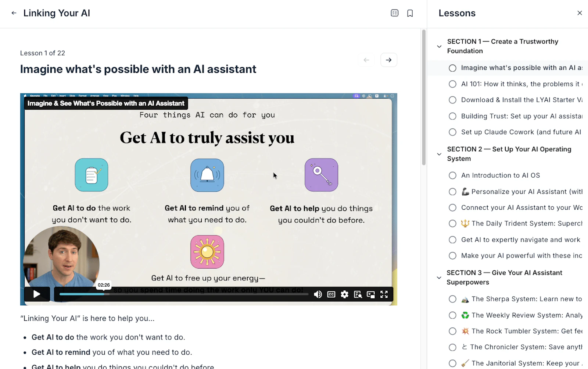This screenshot has width=588, height=369.
Task: Mark 'The Chronicler System' circle complete
Action: pyautogui.click(x=452, y=347)
